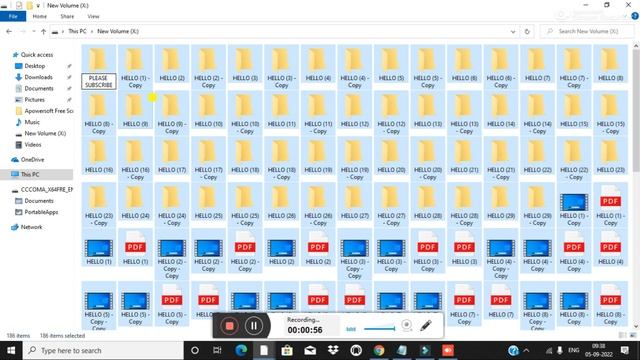Open Dropbox from the taskbar
Image resolution: width=640 pixels, height=360 pixels.
[x=333, y=350]
